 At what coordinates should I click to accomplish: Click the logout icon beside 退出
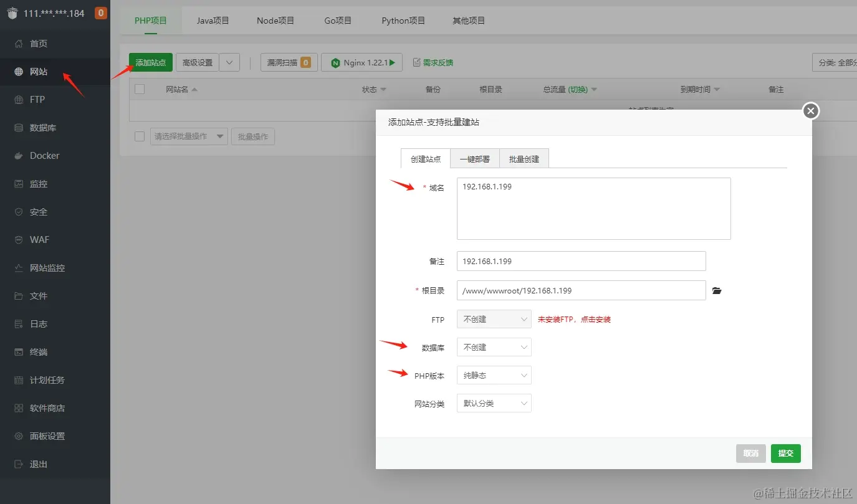coord(19,464)
